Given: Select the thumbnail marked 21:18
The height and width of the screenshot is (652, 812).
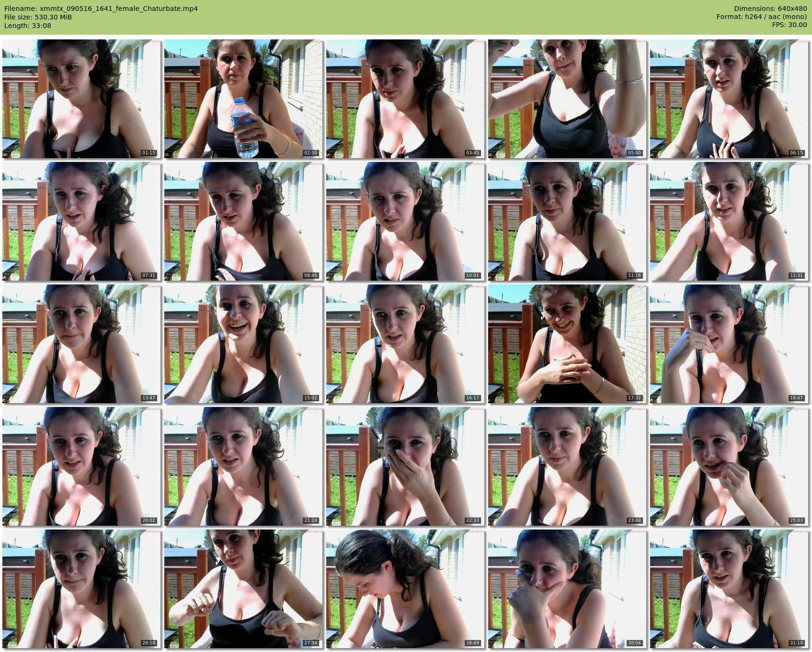Looking at the screenshot, I should [x=244, y=466].
